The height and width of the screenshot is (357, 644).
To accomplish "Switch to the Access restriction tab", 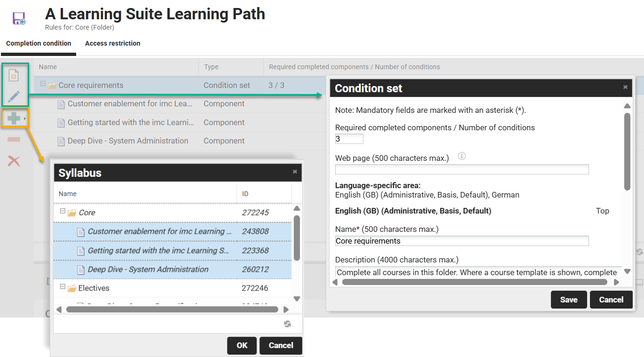I will [112, 43].
